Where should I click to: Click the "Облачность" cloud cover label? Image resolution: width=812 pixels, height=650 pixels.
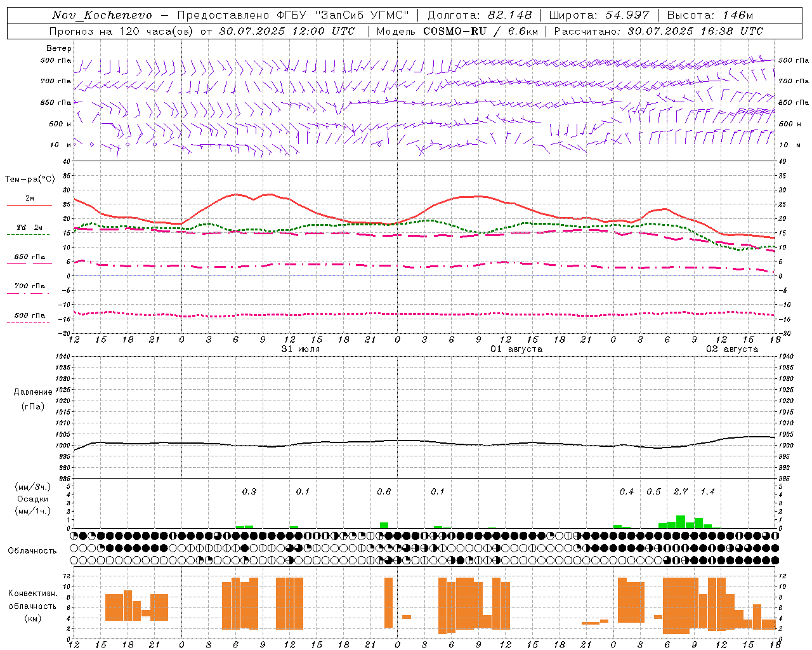pyautogui.click(x=32, y=550)
